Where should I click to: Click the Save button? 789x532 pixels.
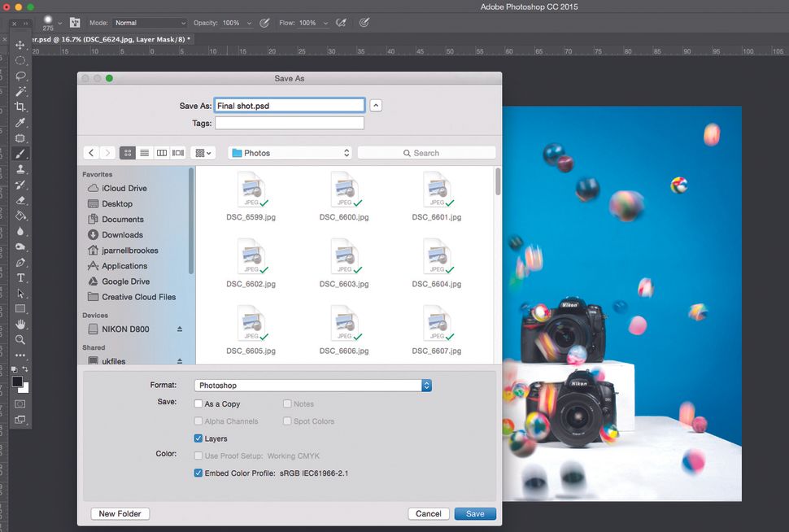475,514
